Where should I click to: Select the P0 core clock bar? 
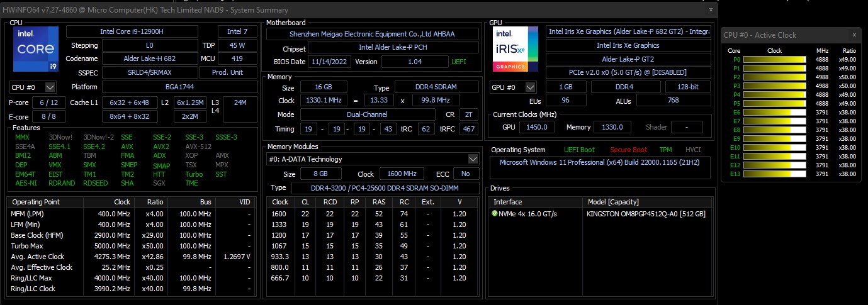tap(775, 59)
